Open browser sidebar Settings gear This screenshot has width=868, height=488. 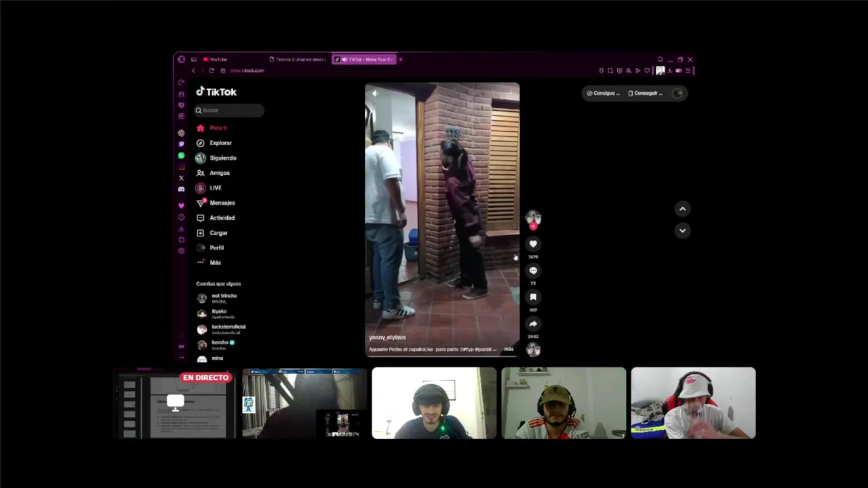(x=181, y=251)
